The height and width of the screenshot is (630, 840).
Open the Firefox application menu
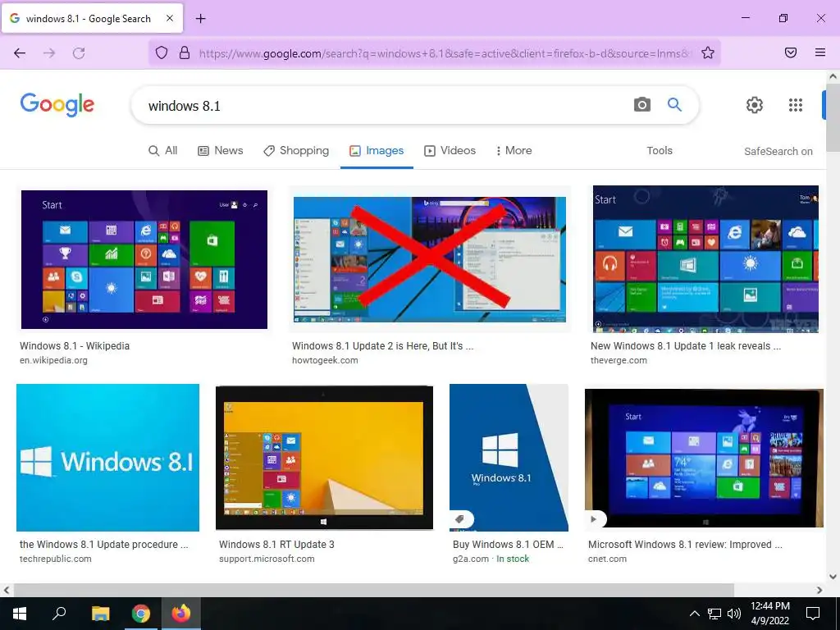point(820,52)
